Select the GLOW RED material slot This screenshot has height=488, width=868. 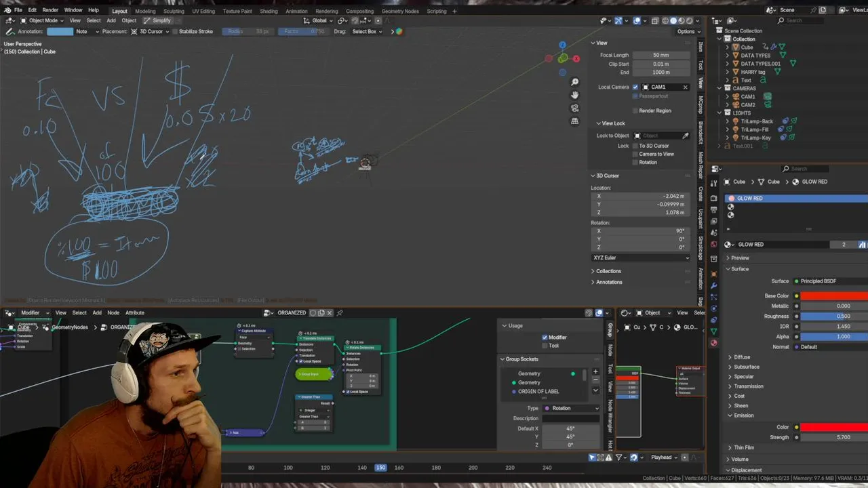[x=796, y=198]
